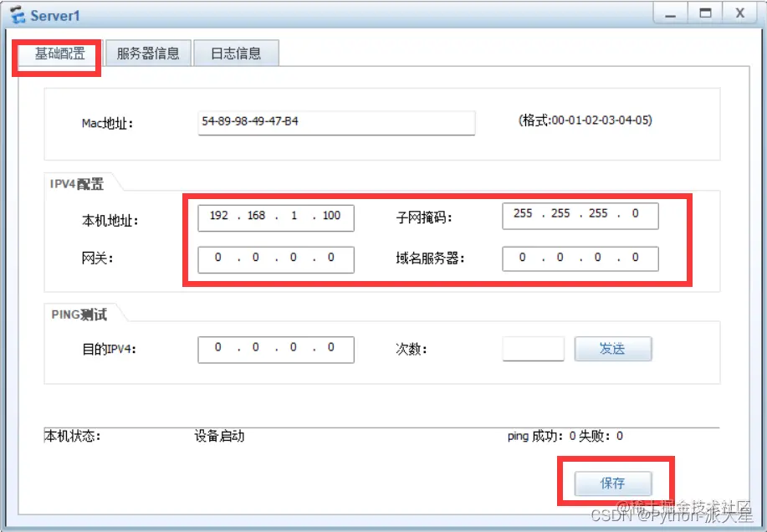Click the 发送 button
The width and height of the screenshot is (767, 532).
click(613, 349)
